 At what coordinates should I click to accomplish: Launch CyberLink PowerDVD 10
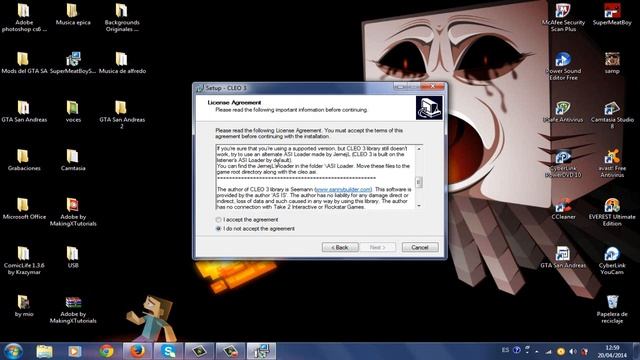tap(563, 163)
